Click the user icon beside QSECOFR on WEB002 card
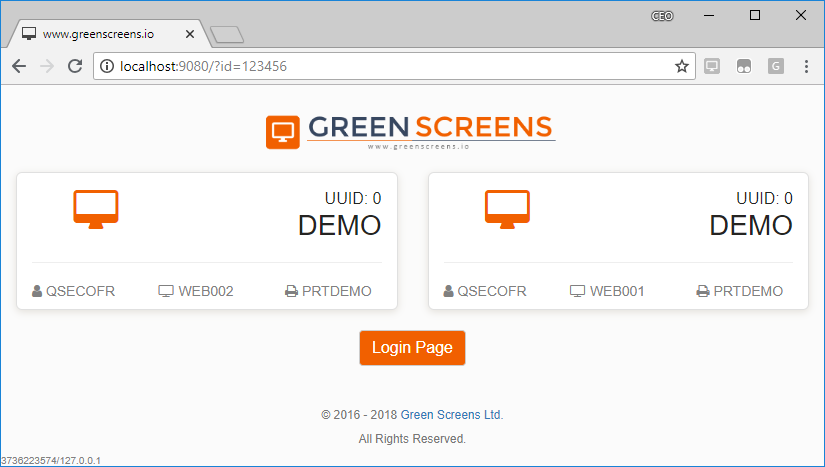 [37, 291]
